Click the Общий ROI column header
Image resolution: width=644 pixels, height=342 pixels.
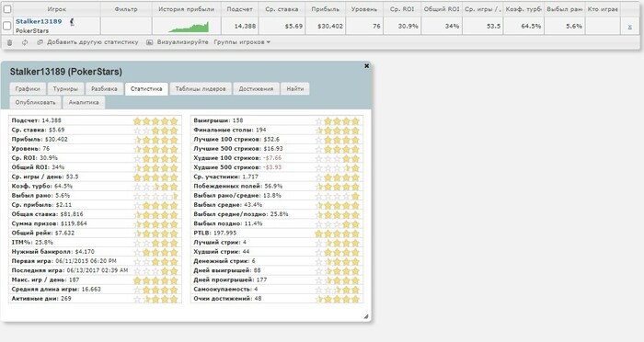(442, 9)
